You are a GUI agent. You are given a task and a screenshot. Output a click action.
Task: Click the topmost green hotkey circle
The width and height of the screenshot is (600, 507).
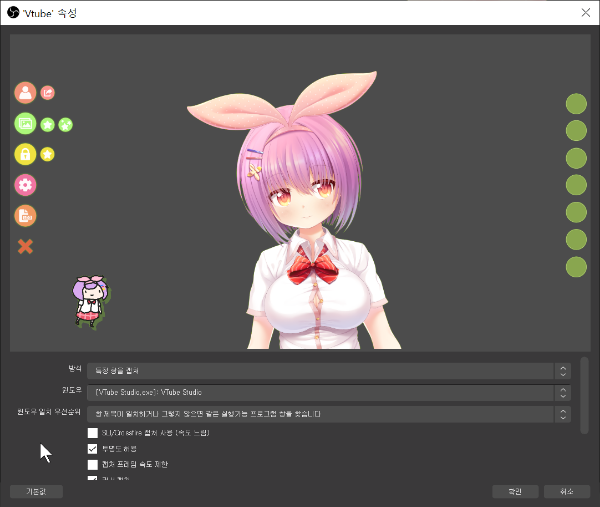coord(576,104)
